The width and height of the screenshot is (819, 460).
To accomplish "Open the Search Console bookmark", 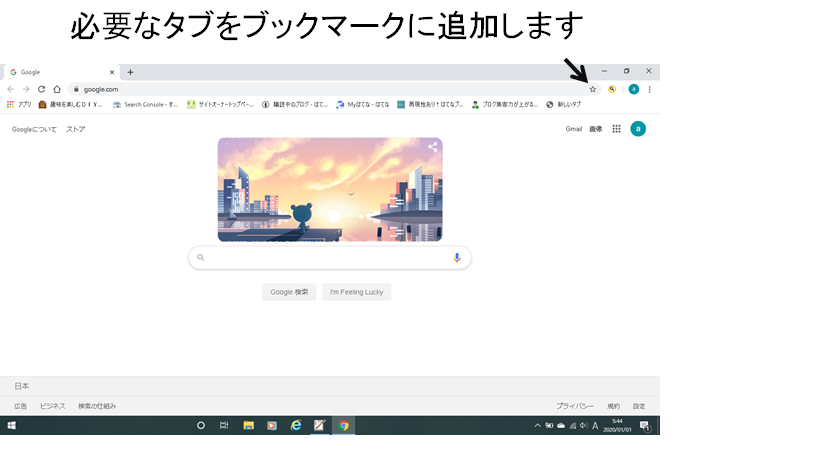I will (x=146, y=104).
